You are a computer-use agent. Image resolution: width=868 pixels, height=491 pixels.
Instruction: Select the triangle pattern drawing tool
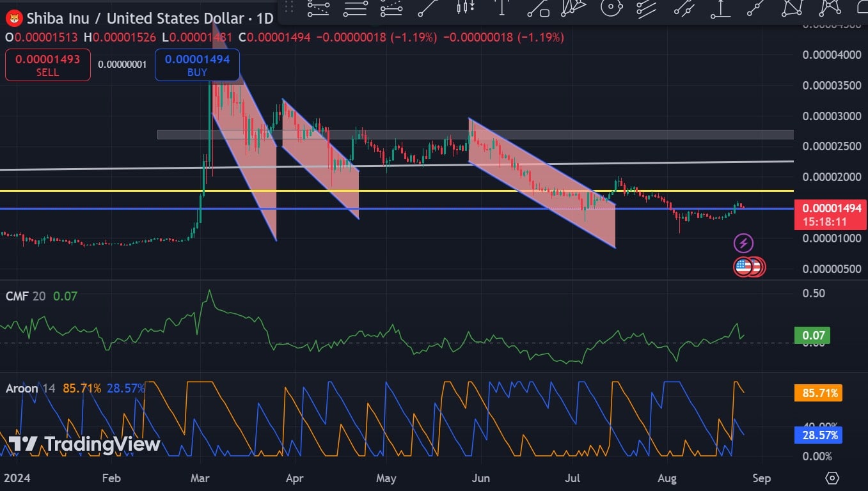click(x=574, y=8)
